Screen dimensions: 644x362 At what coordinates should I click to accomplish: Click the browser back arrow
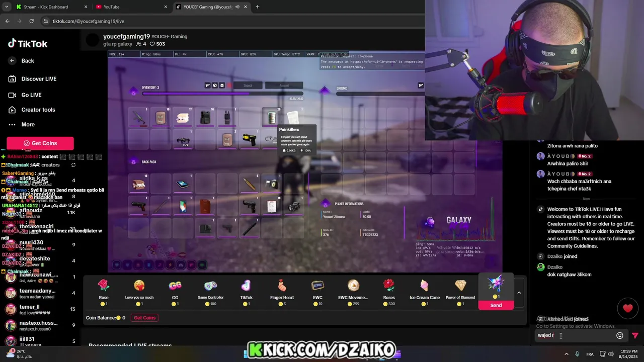click(7, 21)
